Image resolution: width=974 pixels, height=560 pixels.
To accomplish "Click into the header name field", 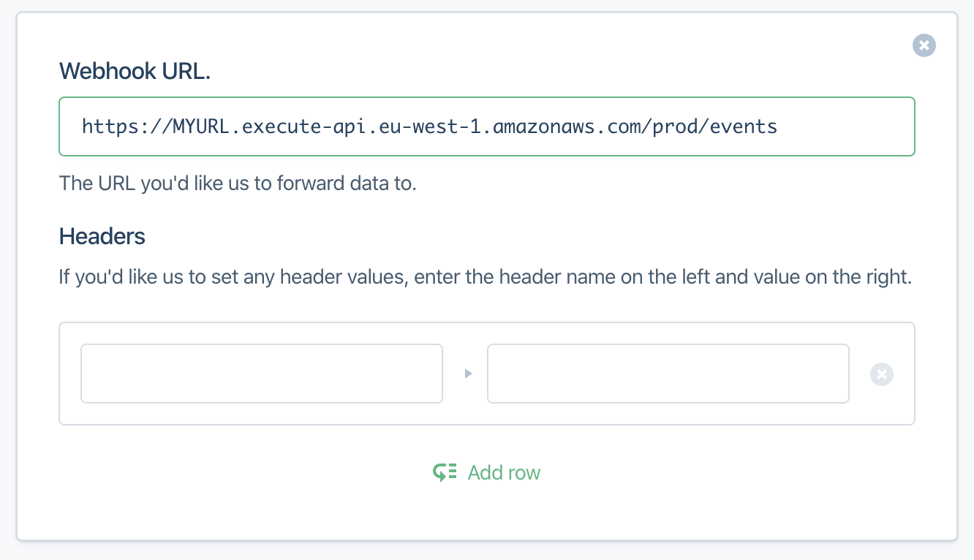I will tap(262, 374).
